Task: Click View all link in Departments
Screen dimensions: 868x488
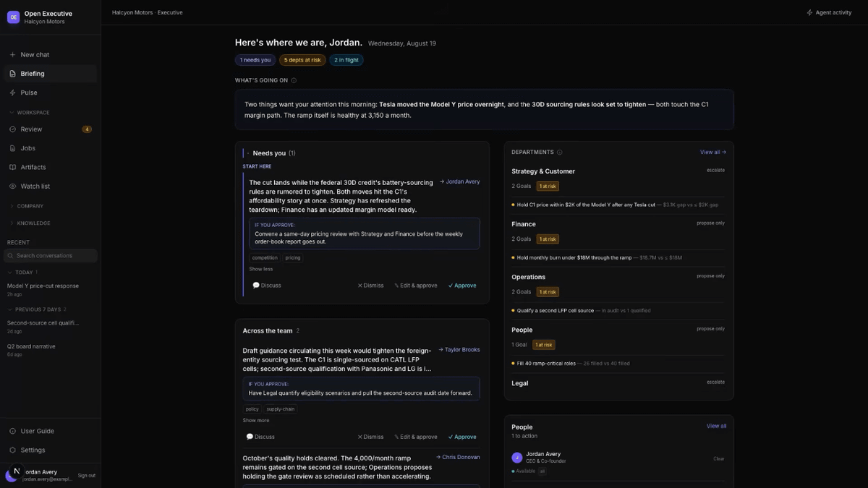Action: coord(713,153)
